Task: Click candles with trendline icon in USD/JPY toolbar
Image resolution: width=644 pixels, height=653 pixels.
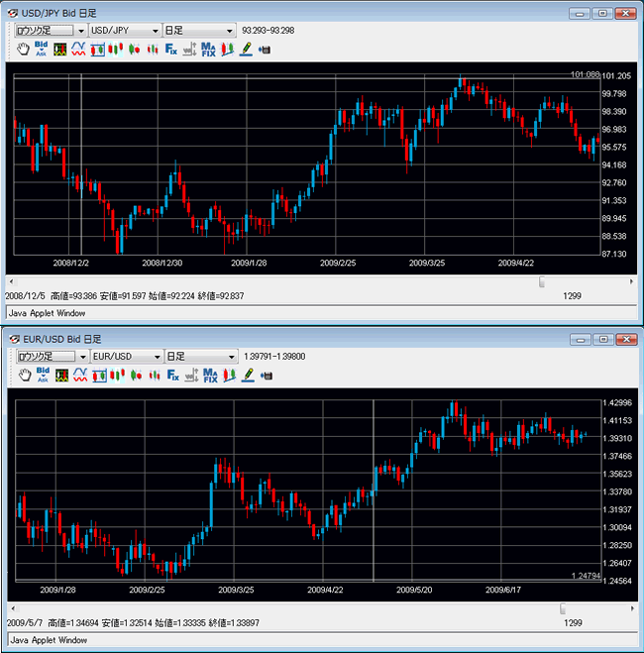Action: (x=227, y=50)
